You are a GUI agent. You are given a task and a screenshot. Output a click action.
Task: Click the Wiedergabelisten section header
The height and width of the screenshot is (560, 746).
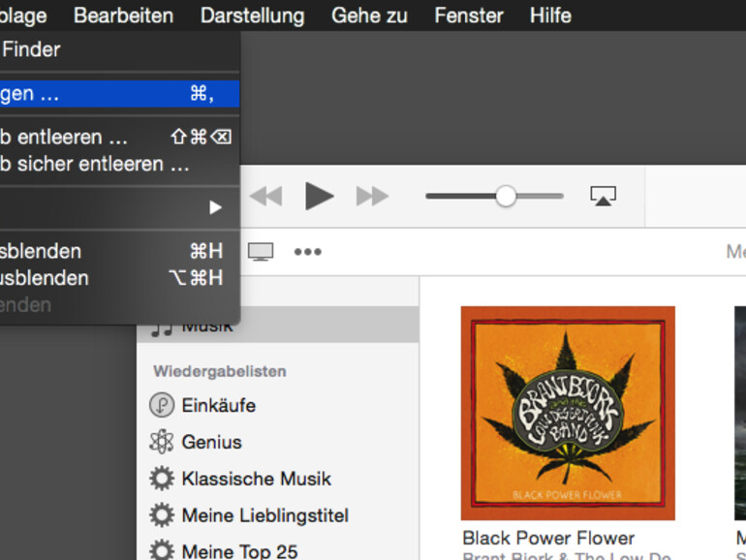[220, 371]
